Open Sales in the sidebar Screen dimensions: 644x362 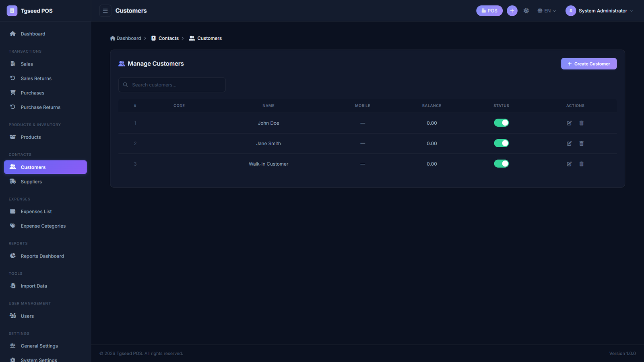(x=45, y=64)
